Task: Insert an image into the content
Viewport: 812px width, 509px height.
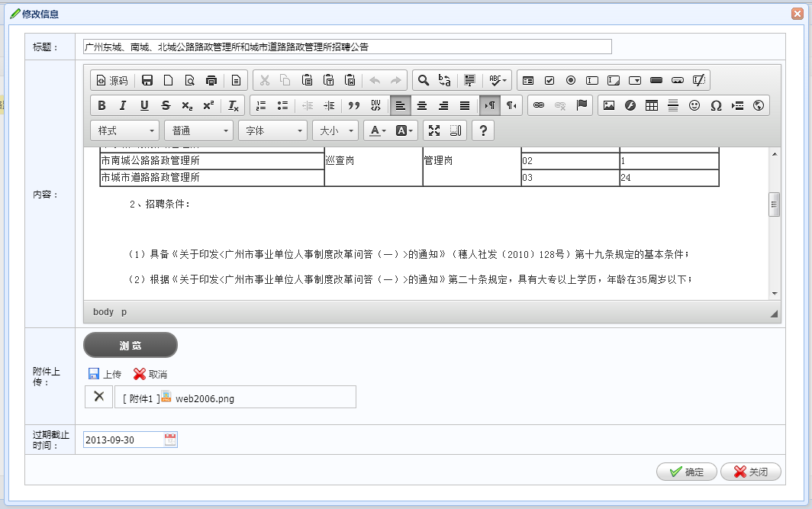Action: click(609, 105)
